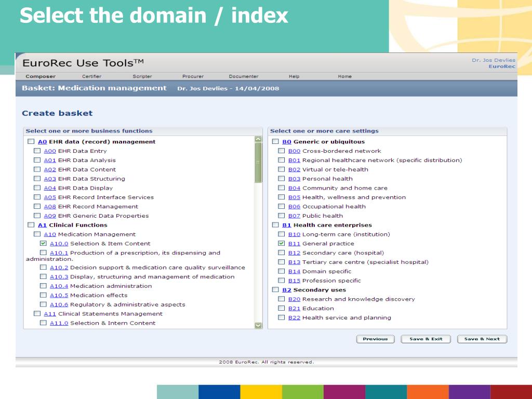Check the A00 EHR Data Entry checkbox

37,151
